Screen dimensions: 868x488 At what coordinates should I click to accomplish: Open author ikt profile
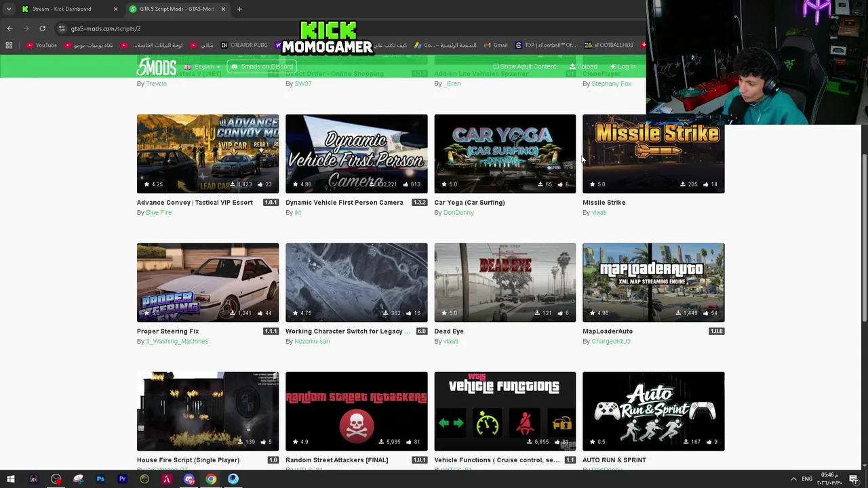[298, 213]
